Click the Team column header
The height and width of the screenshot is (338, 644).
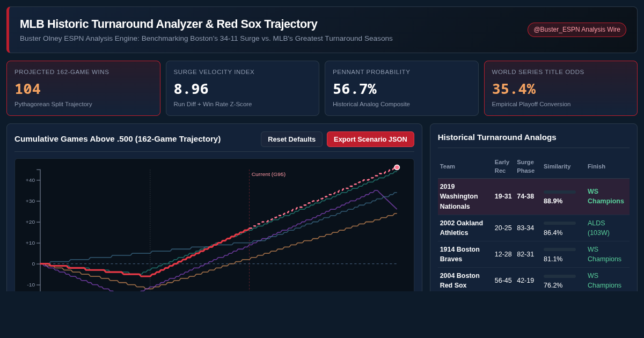tap(447, 166)
